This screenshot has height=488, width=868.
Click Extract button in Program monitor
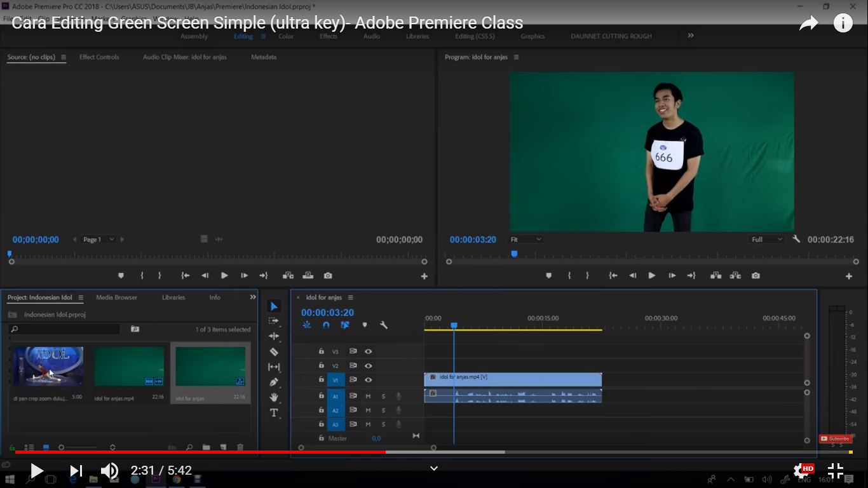point(735,276)
